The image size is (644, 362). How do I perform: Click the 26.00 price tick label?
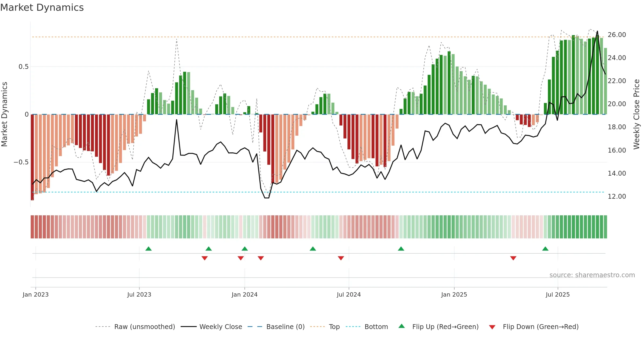(617, 35)
